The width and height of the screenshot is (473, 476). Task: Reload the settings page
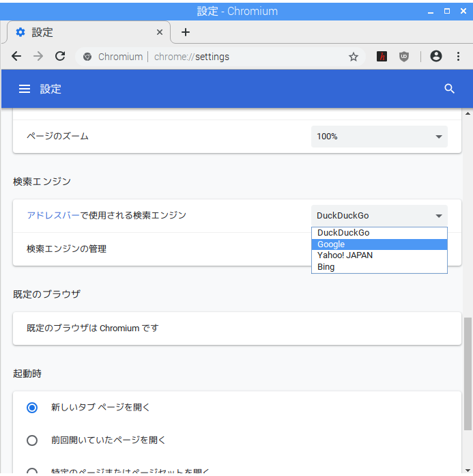(x=60, y=57)
